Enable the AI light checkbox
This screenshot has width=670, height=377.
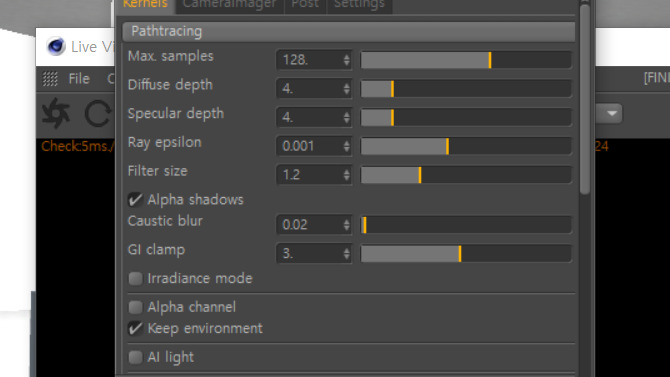tap(135, 357)
